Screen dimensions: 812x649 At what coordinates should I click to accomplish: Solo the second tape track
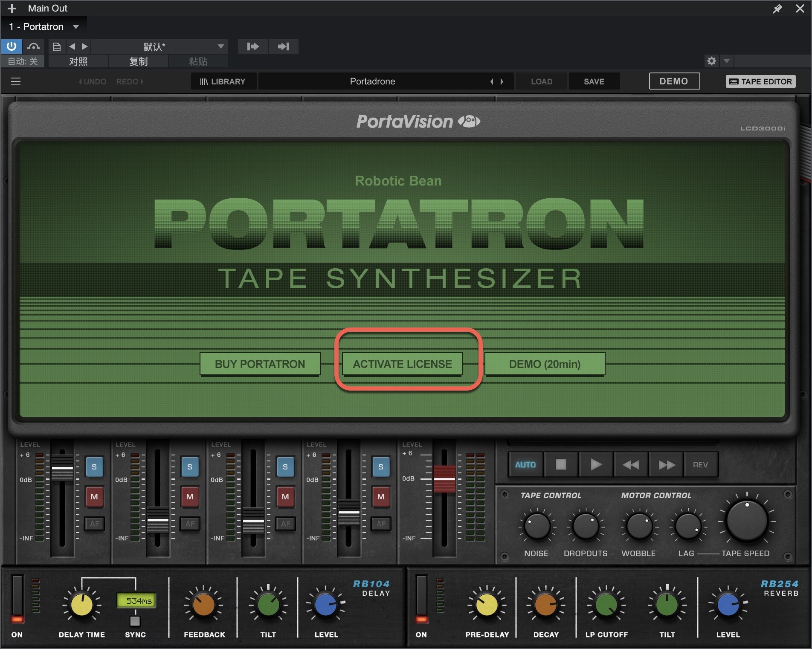pos(190,467)
